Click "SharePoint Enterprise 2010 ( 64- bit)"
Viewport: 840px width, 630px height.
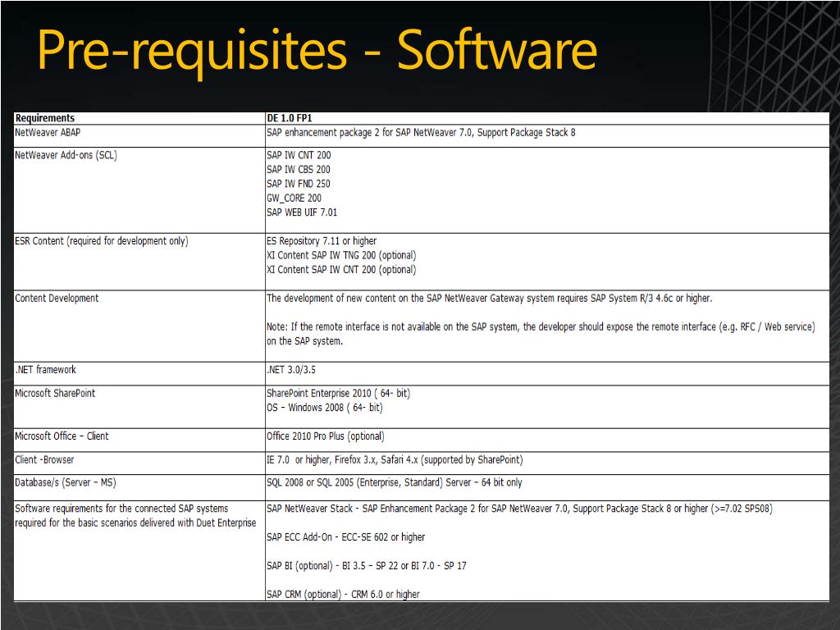pyautogui.click(x=339, y=393)
